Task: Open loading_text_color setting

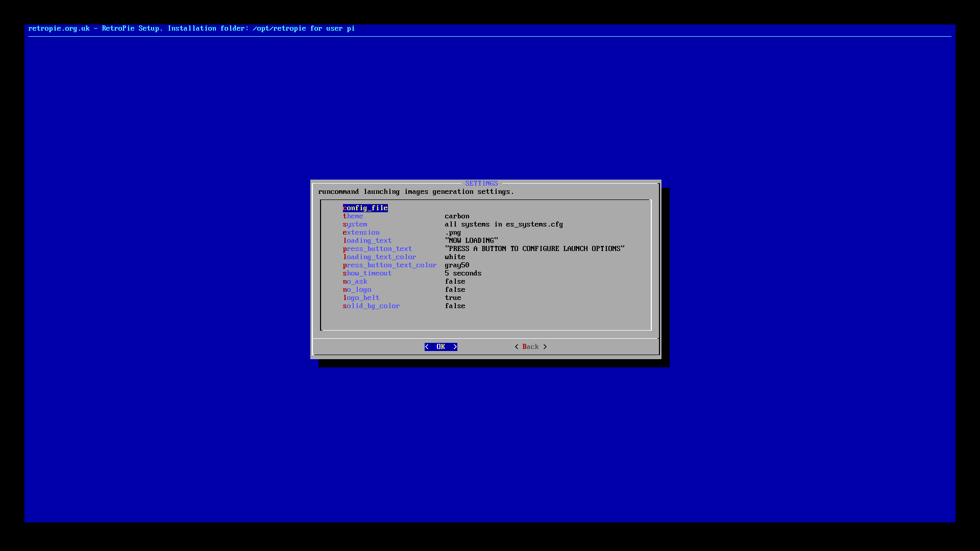Action: (379, 257)
